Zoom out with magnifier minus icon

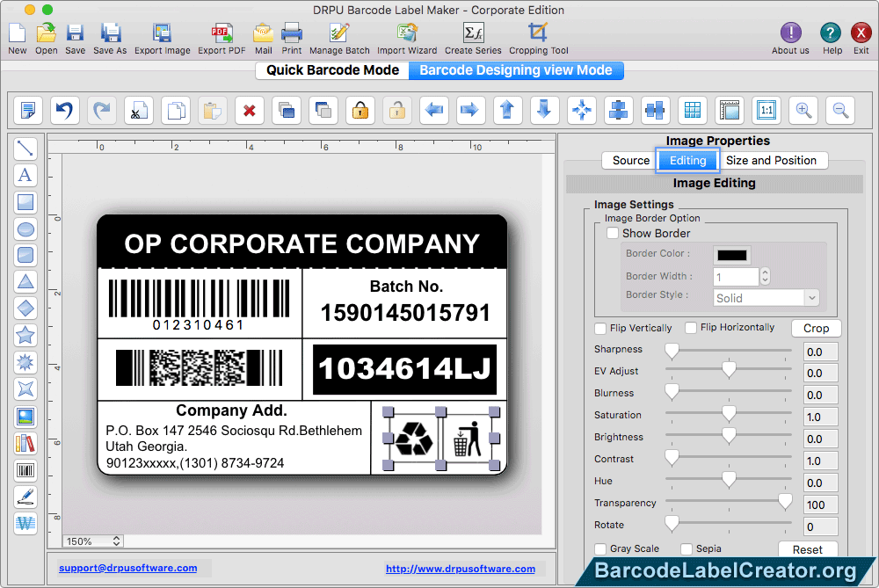point(840,110)
